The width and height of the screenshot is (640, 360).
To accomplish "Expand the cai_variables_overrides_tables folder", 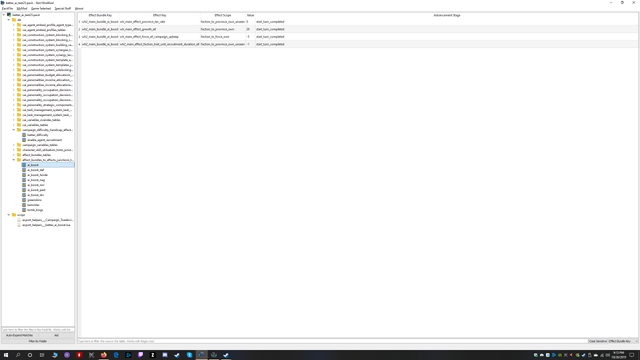I will [x=13, y=120].
